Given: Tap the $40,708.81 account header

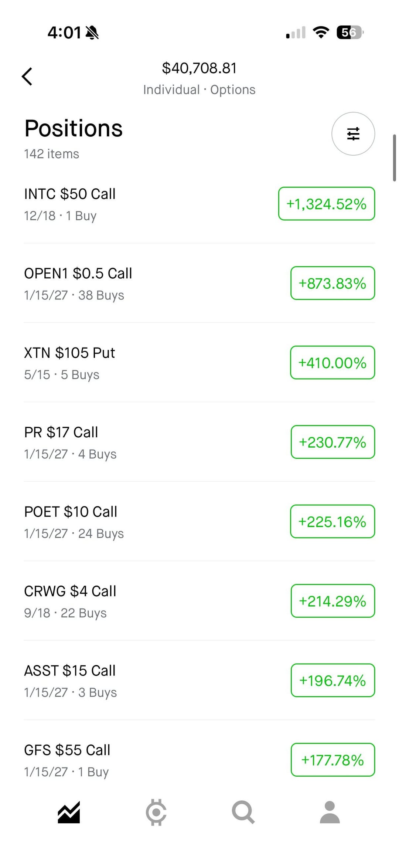Looking at the screenshot, I should (x=199, y=68).
